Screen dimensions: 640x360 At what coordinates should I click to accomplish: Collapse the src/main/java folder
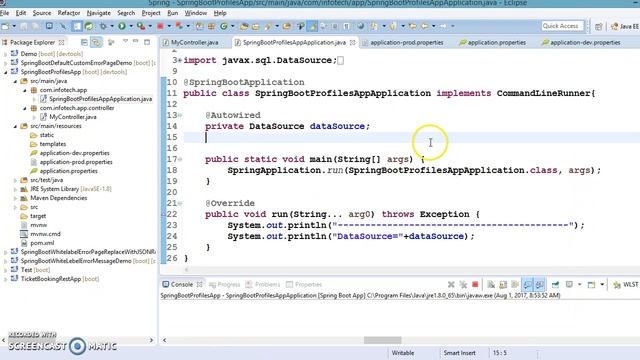[15, 81]
